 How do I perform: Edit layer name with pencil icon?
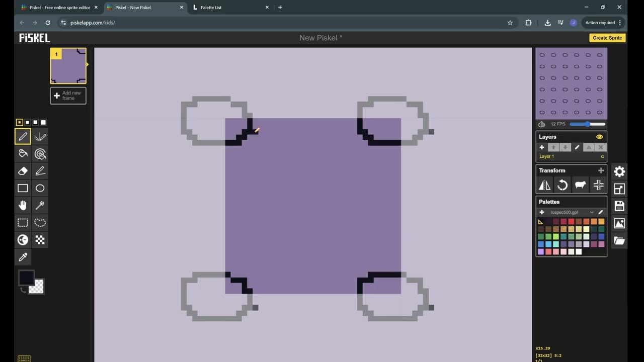click(577, 147)
